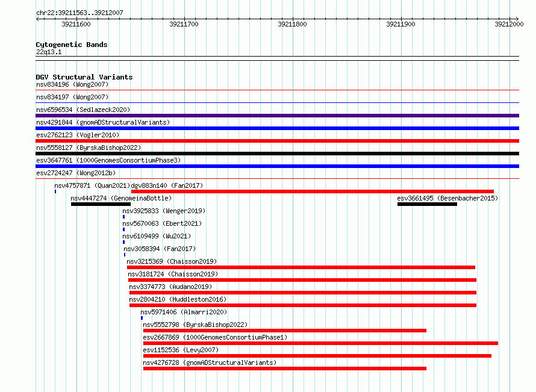Click the esv1152536 (Levy2007) label
Viewport: 536px width, 392px height.
181,350
